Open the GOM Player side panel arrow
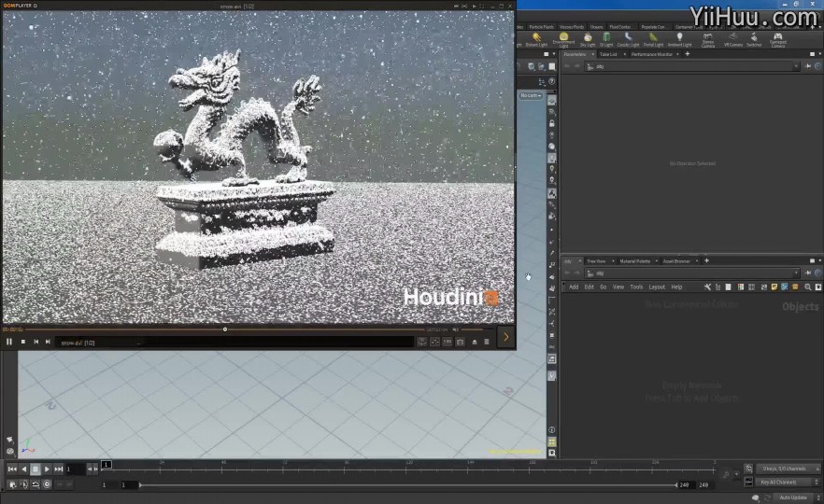Viewport: 824px width, 504px height. (505, 338)
